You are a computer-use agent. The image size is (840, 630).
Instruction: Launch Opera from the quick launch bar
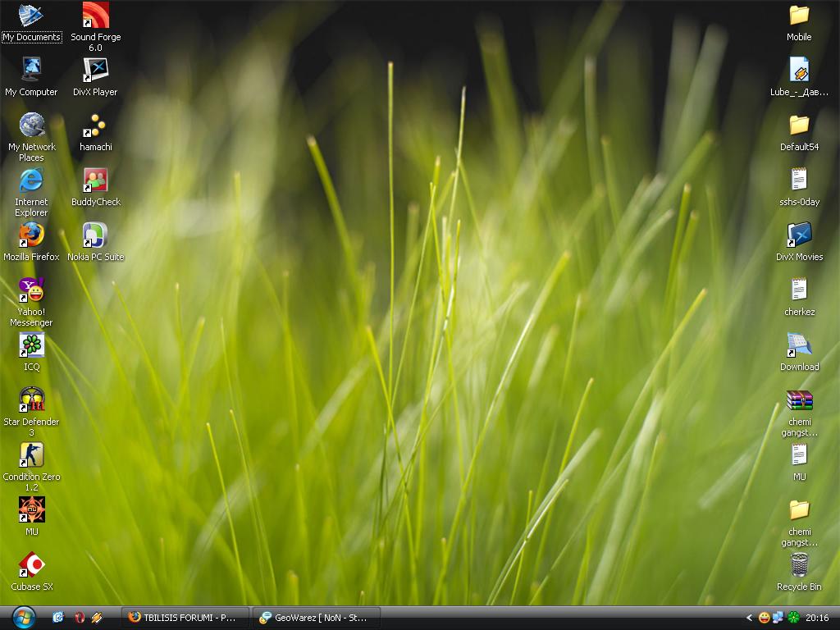[x=80, y=618]
